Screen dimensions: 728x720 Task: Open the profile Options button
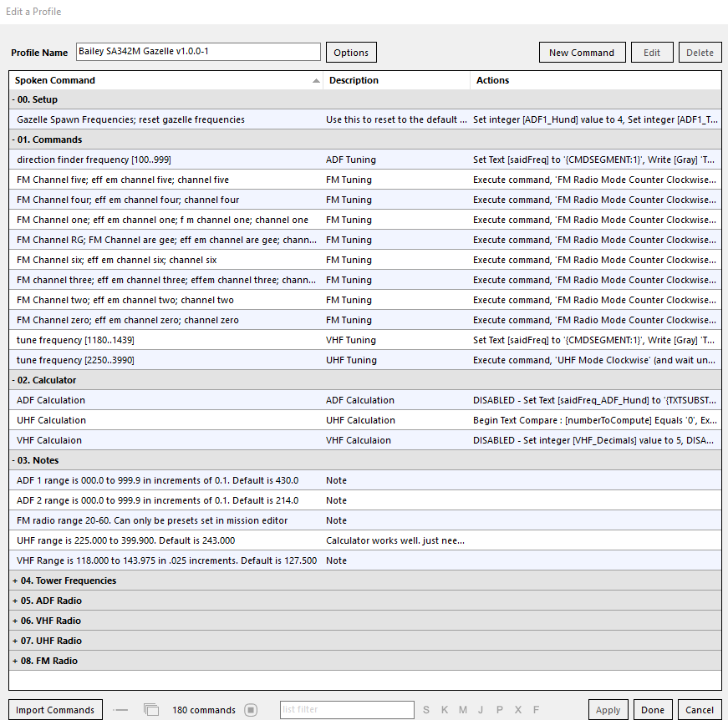pyautogui.click(x=351, y=53)
